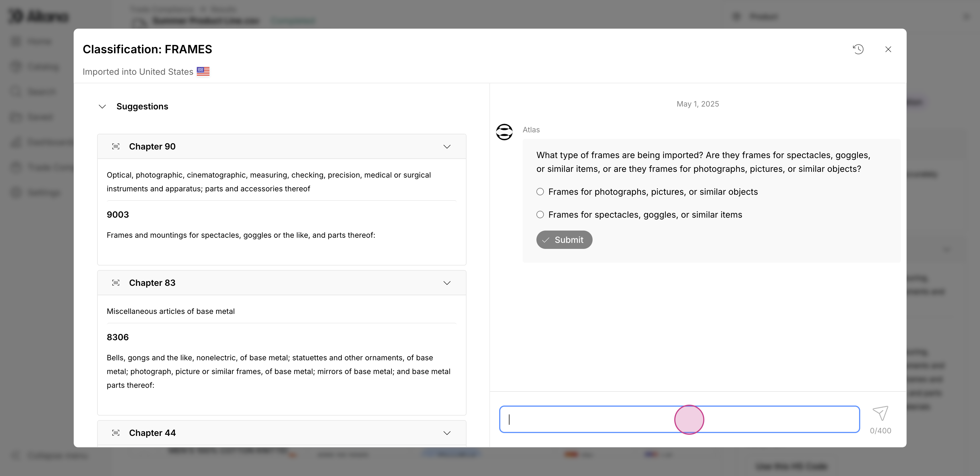Click the Chapter 90 barcode icon
The width and height of the screenshot is (980, 476).
116,146
